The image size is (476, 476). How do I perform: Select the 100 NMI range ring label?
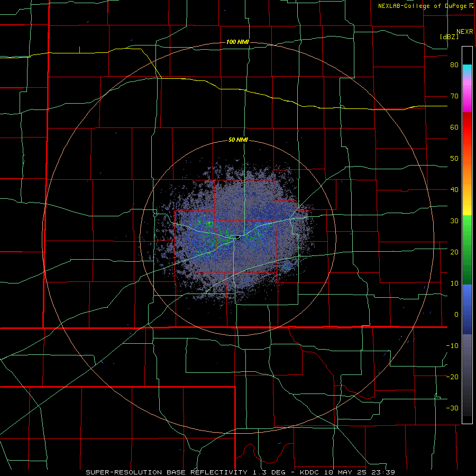pyautogui.click(x=237, y=42)
